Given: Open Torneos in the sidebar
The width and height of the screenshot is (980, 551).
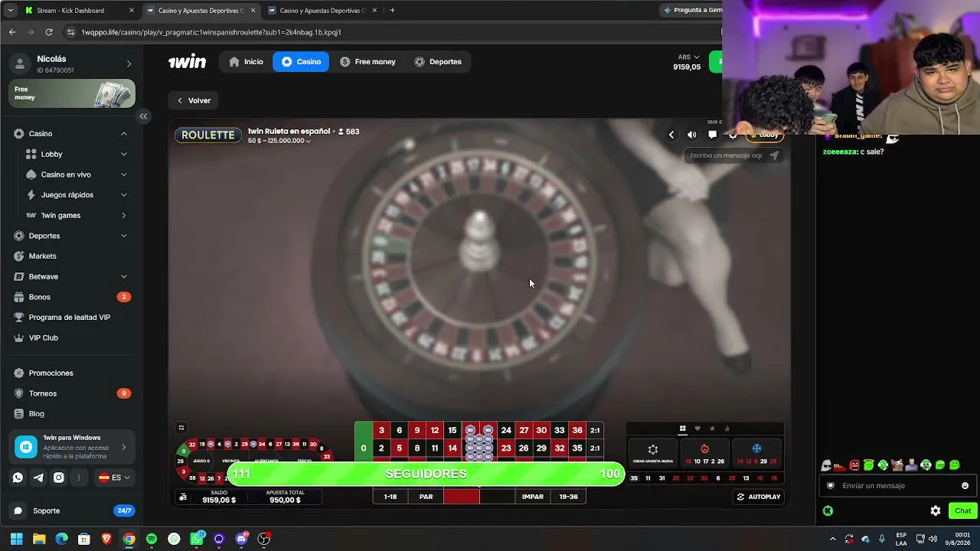Looking at the screenshot, I should 71,393.
